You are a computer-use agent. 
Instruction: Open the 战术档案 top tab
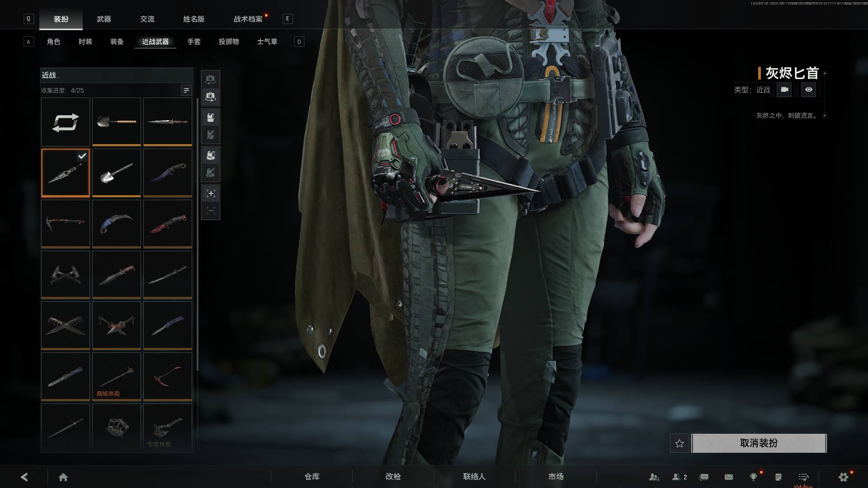tap(248, 19)
